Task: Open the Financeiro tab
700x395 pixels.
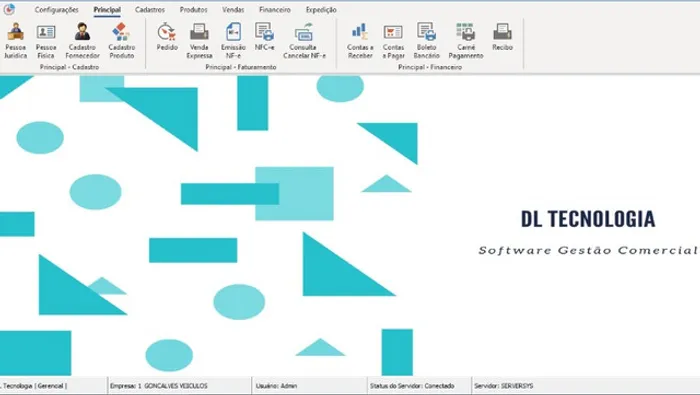Action: (x=275, y=9)
